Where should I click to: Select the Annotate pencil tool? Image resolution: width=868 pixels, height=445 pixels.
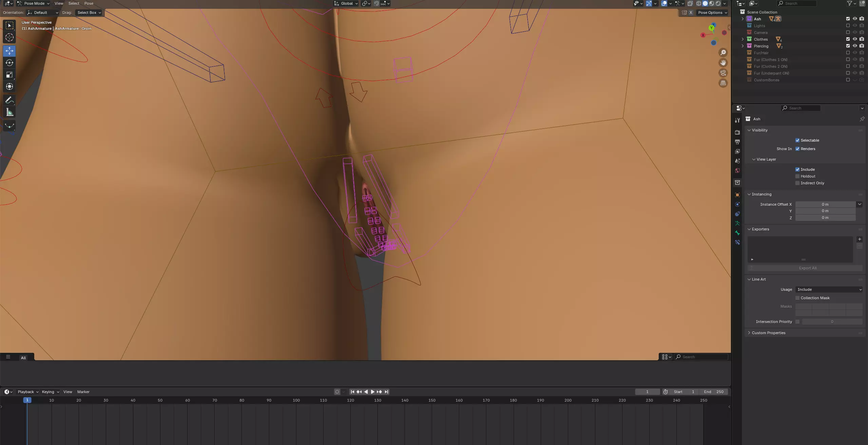pos(9,100)
